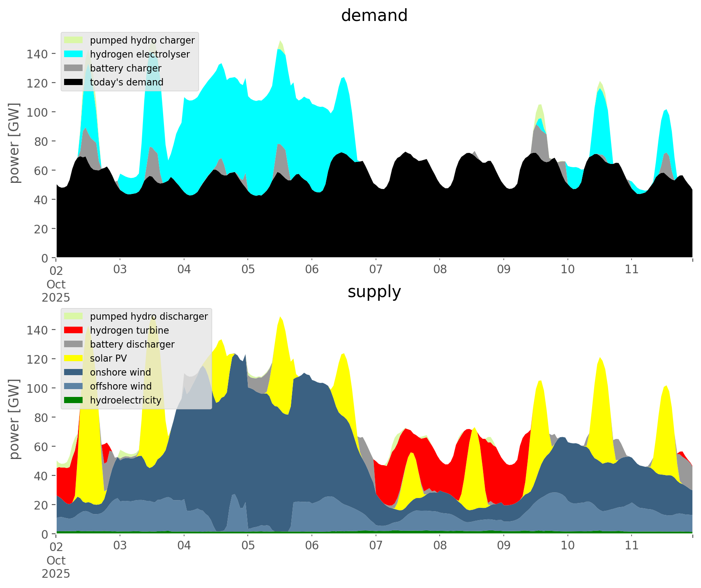Image resolution: width=701 pixels, height=588 pixels.
Task: Click the Oct 2025 label below supply chart
Action: coord(56,567)
